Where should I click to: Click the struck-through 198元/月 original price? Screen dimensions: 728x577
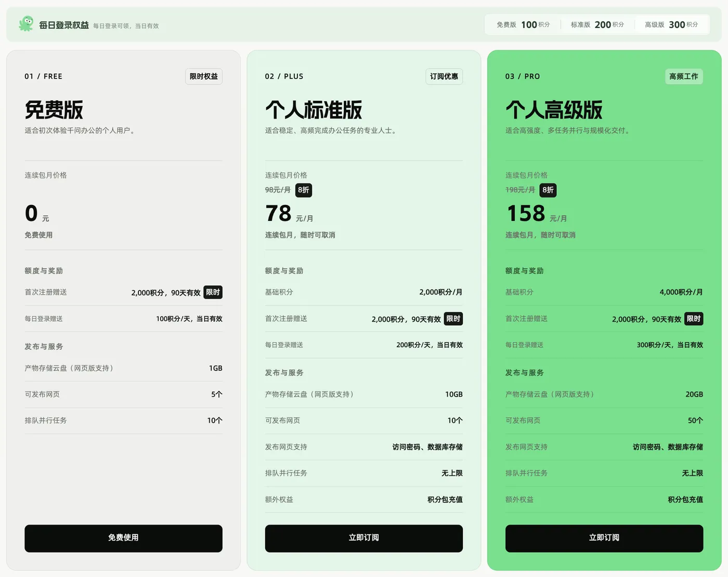click(x=520, y=190)
